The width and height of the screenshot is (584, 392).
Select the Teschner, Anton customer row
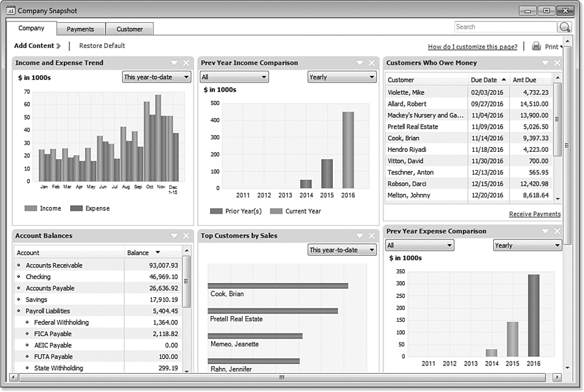468,173
